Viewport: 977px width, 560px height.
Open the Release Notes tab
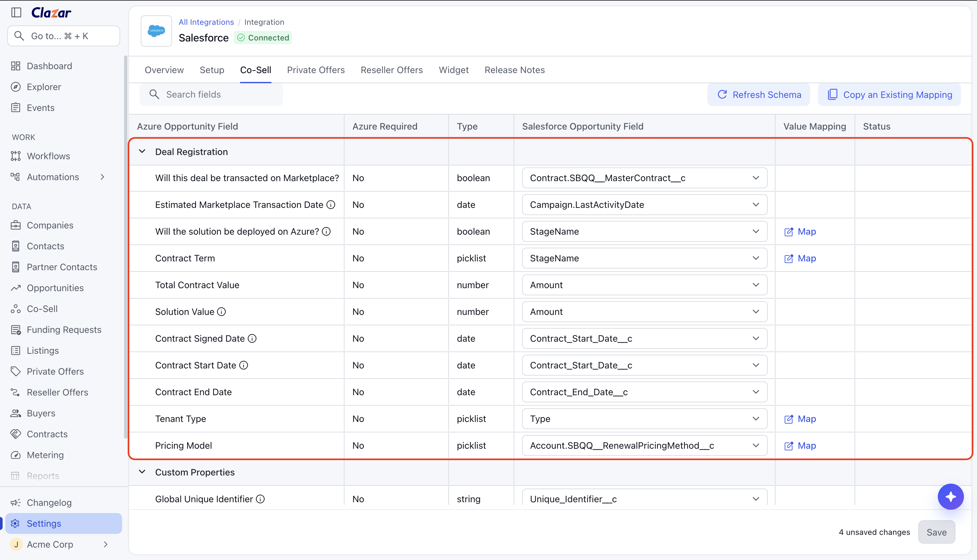point(515,70)
